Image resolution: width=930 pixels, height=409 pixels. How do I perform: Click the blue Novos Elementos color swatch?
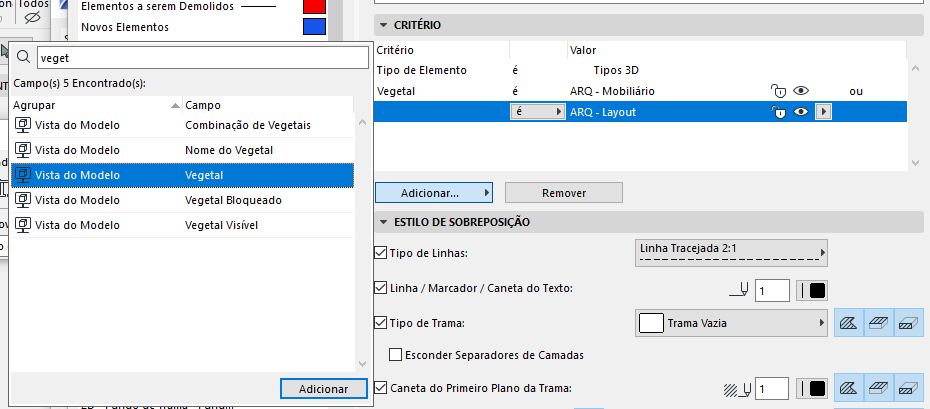click(x=314, y=27)
